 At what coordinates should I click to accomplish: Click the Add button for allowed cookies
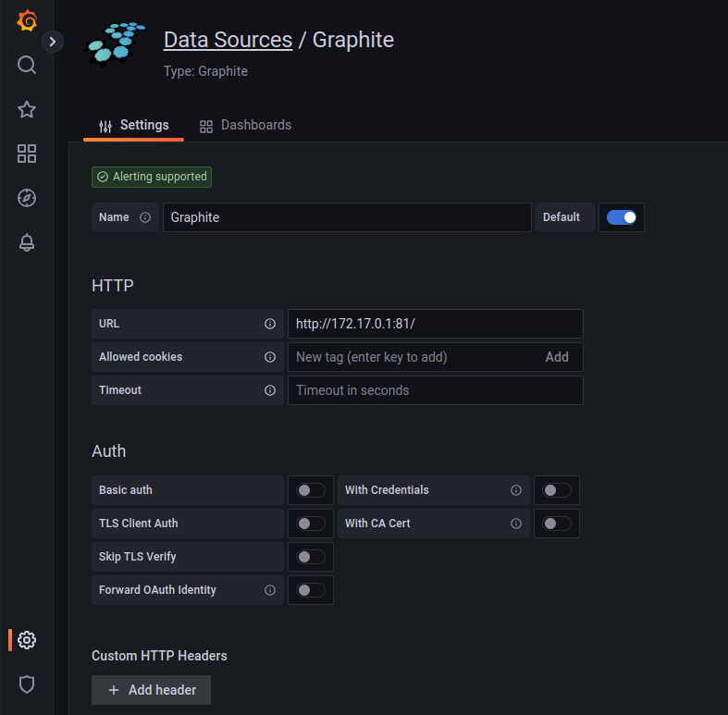click(557, 357)
